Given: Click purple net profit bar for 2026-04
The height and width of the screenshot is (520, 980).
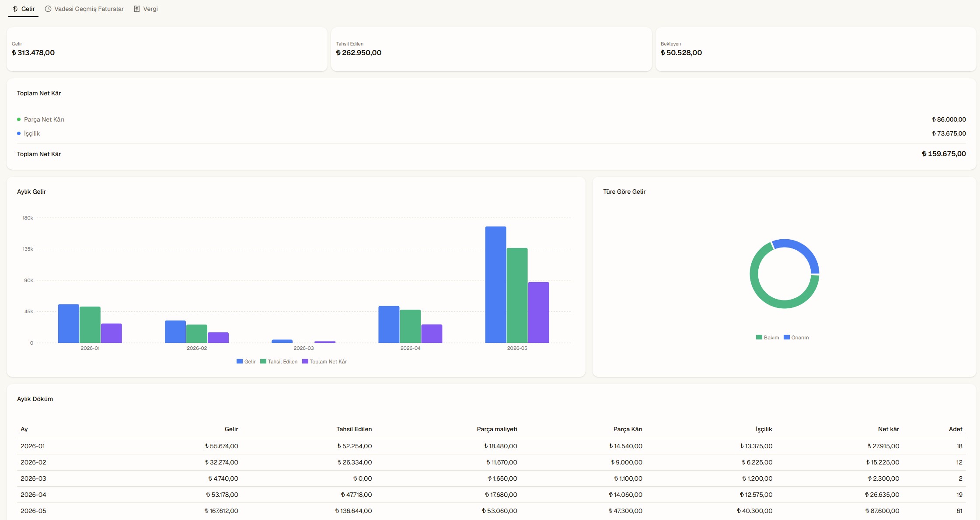Looking at the screenshot, I should pyautogui.click(x=432, y=334).
